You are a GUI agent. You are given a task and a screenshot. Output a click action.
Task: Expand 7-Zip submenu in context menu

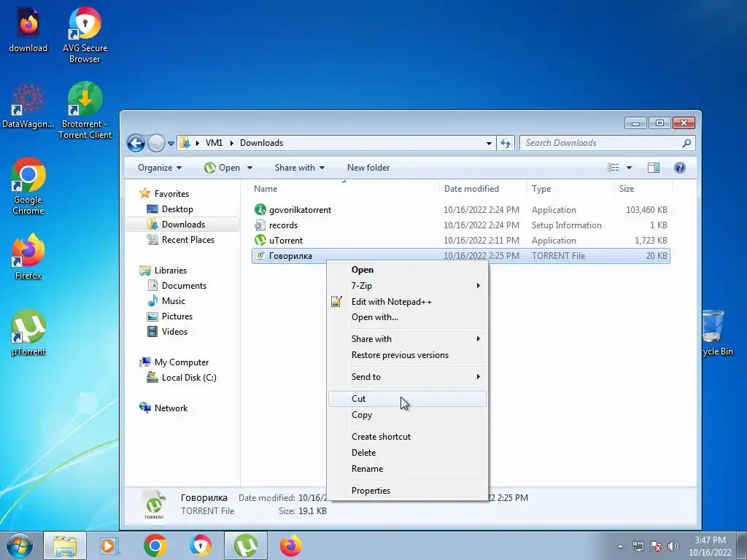click(x=407, y=286)
